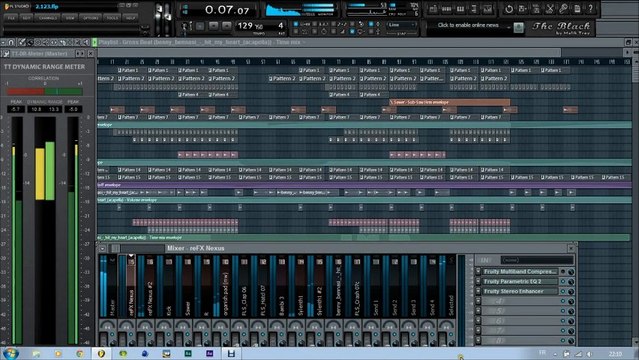Image resolution: width=639 pixels, height=360 pixels.
Task: Open the Mixer window options arrow menu
Action: 102,248
